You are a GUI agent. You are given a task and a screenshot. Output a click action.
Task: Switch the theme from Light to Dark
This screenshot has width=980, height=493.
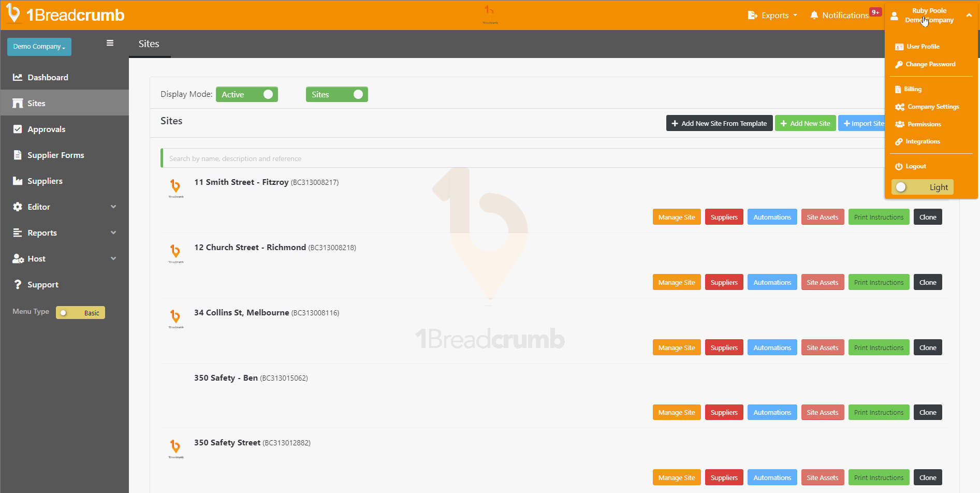pyautogui.click(x=922, y=187)
